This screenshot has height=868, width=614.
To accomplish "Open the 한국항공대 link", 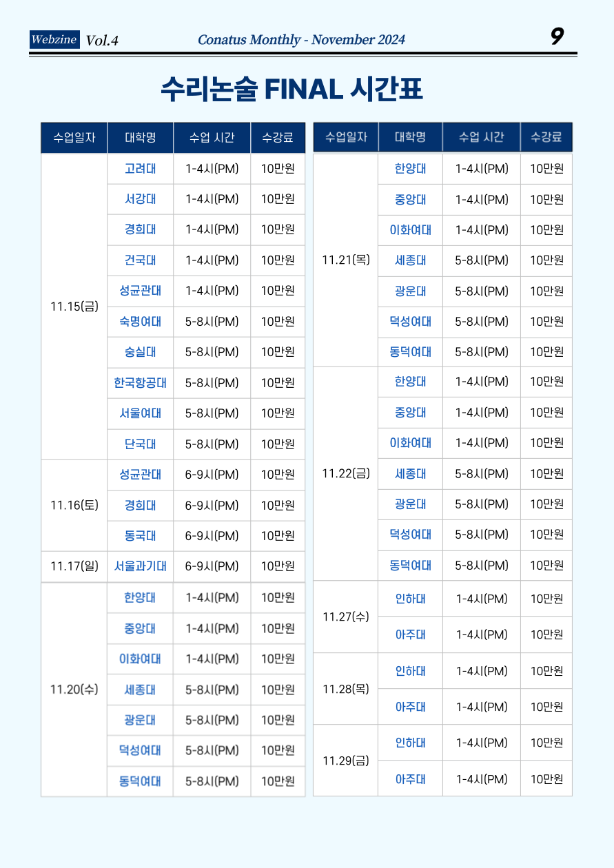I will tap(140, 382).
